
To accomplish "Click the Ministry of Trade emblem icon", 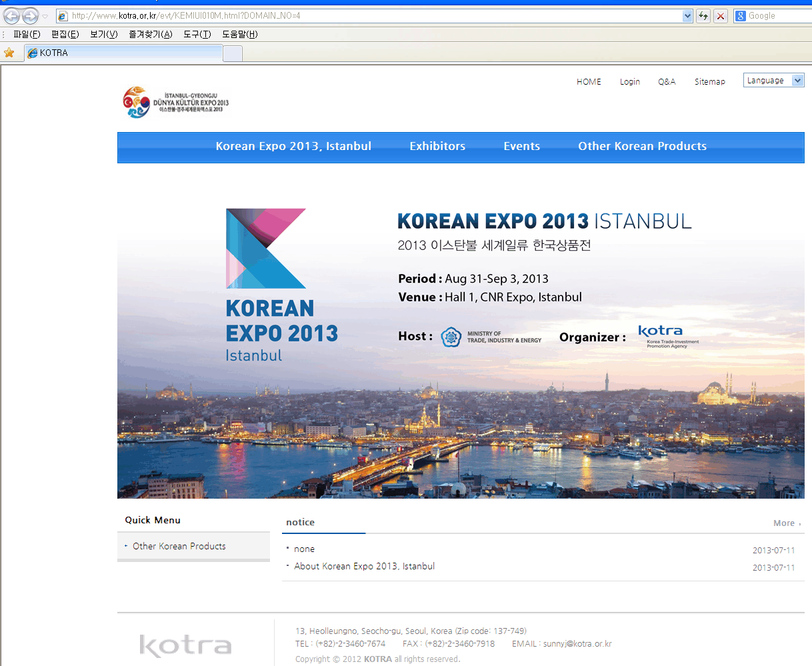I will coord(451,337).
